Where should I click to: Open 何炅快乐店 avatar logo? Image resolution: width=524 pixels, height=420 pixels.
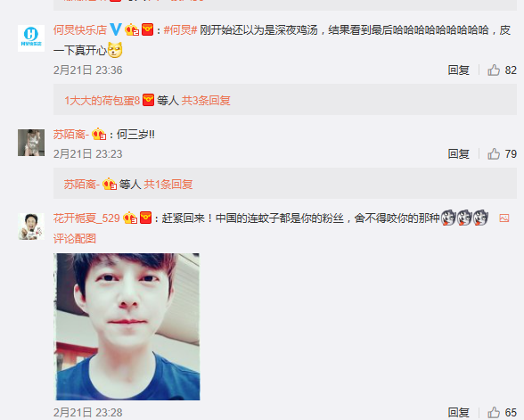(x=31, y=38)
